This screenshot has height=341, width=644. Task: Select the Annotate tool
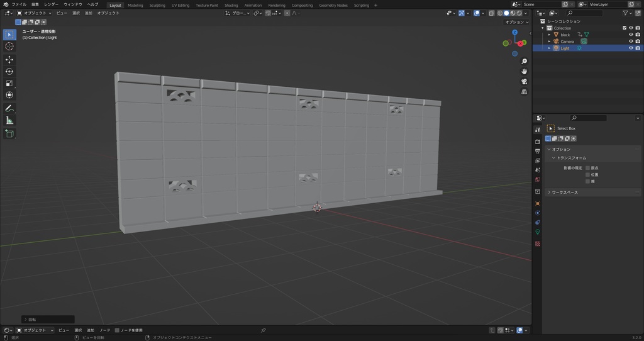pyautogui.click(x=9, y=108)
